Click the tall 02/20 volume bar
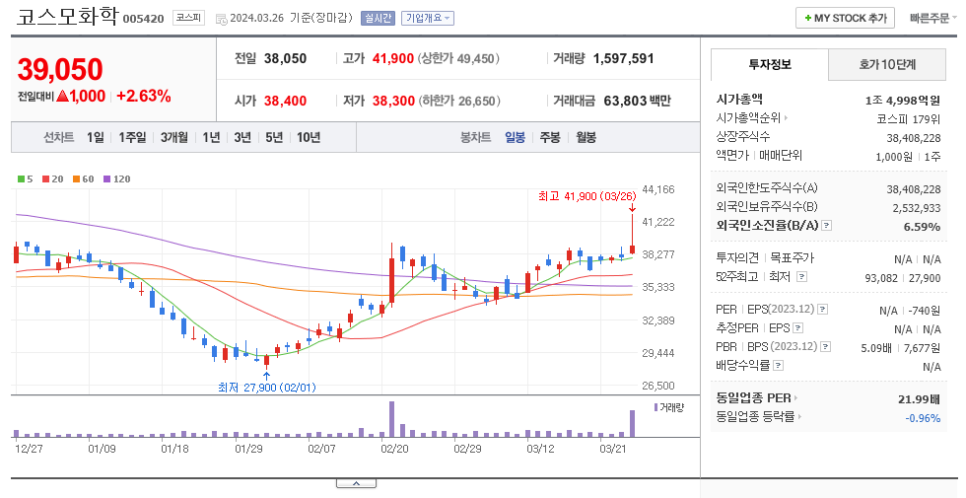 coord(392,419)
